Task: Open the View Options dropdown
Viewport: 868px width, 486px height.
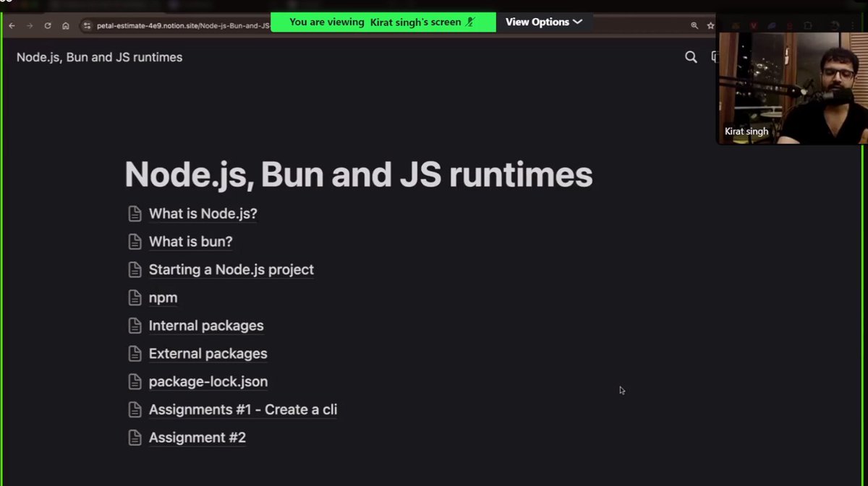Action: pyautogui.click(x=543, y=22)
